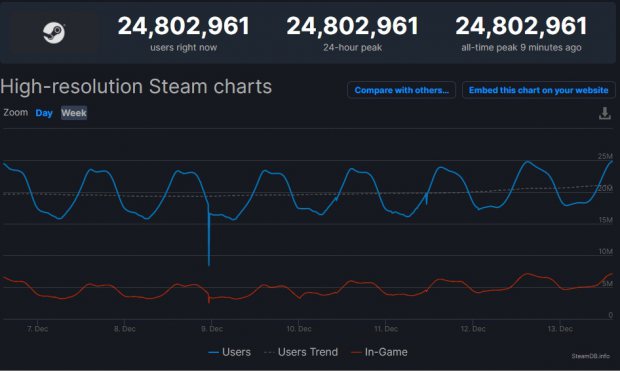Toggle the In-Game series legend entry

click(x=380, y=352)
